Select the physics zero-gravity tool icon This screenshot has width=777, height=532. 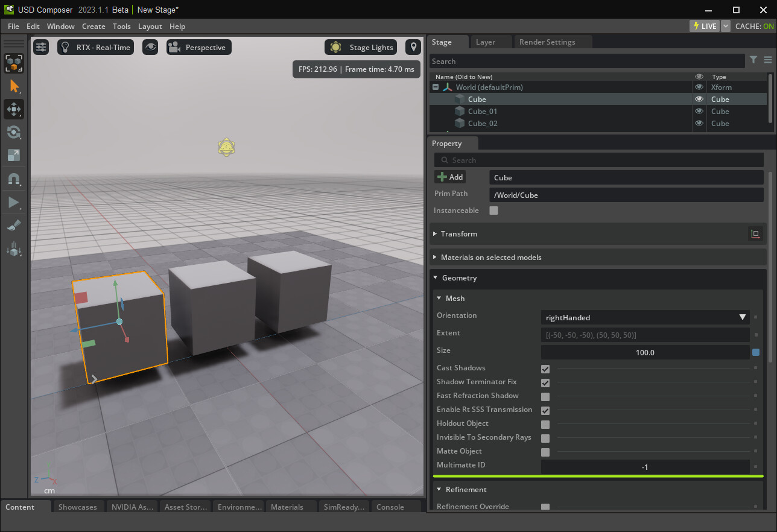click(x=14, y=249)
